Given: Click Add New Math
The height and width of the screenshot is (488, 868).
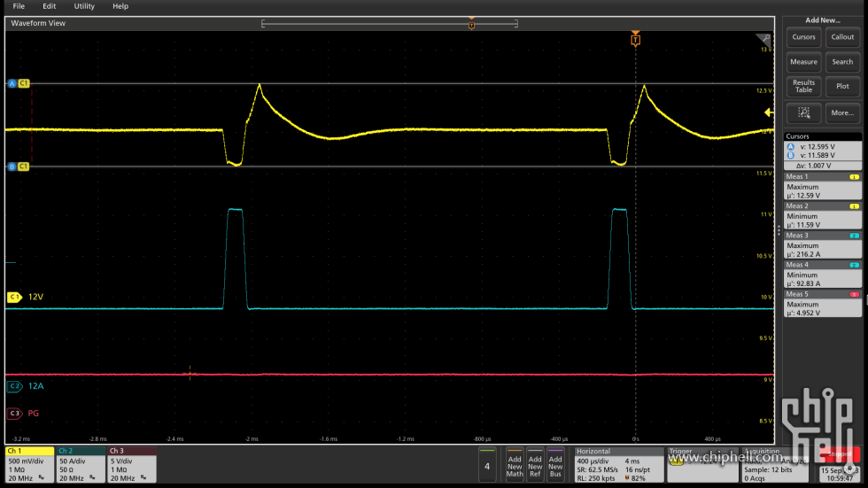Looking at the screenshot, I should (515, 465).
